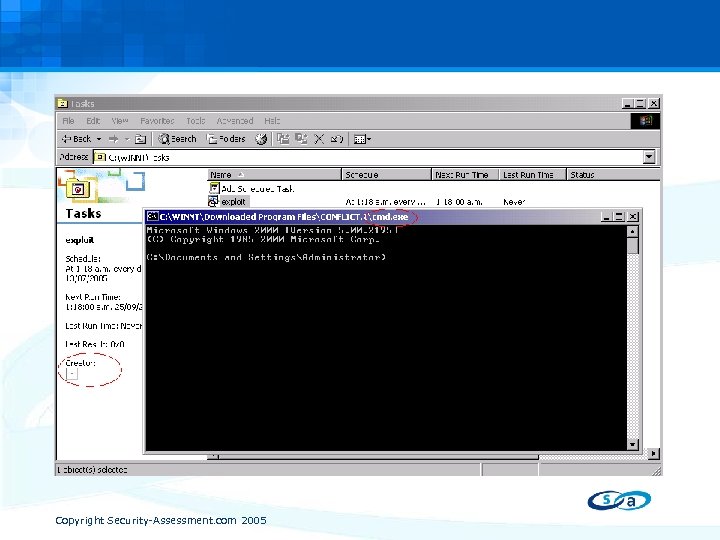Click the Windows flag logo in Tasks window
720x540 pixels.
point(646,121)
